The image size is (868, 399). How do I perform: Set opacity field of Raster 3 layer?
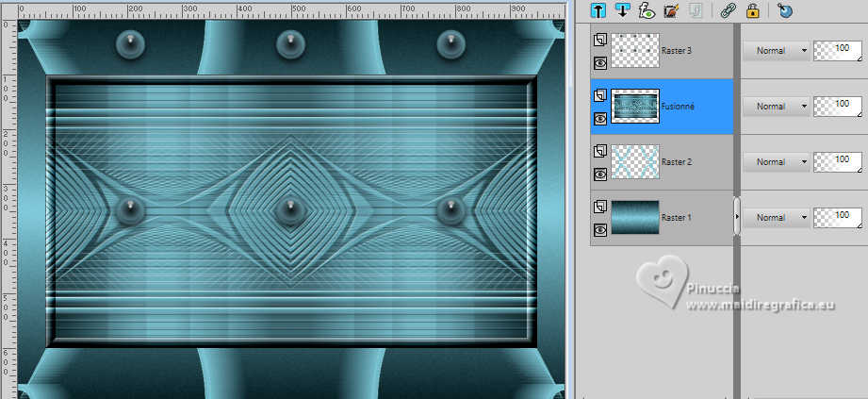pos(838,50)
